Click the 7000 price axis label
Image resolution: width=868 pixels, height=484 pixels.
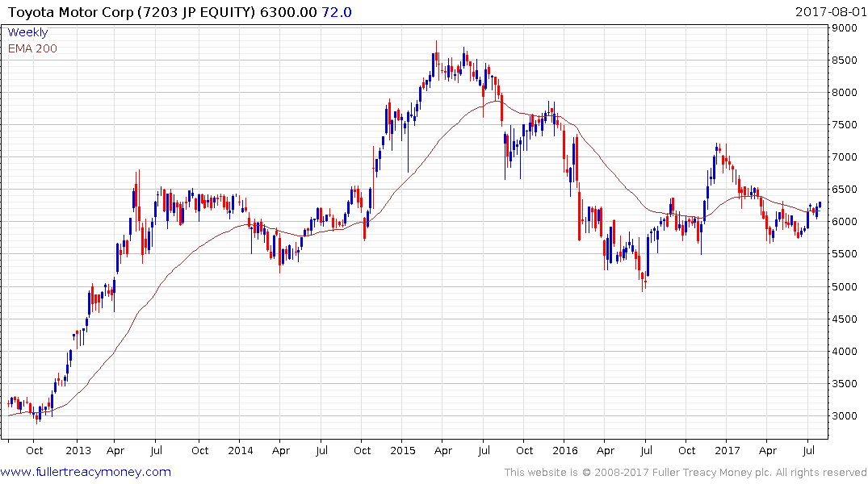845,157
